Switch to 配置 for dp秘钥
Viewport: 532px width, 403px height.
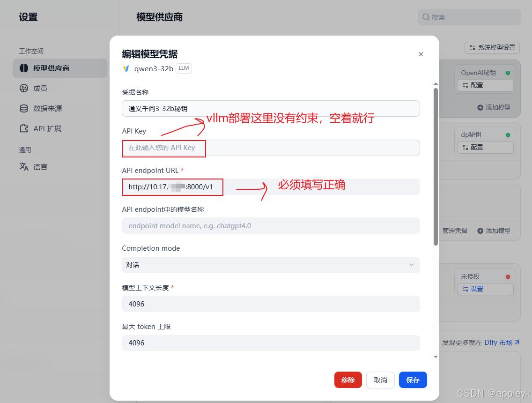(485, 147)
